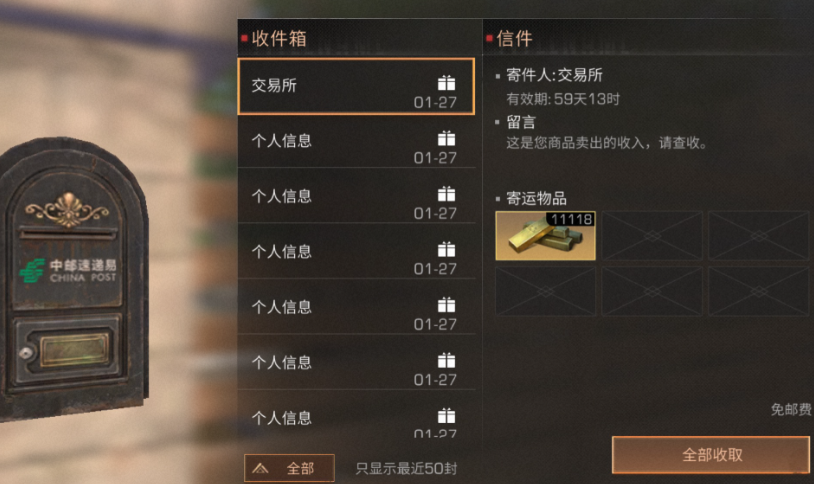
Task: Select the gold bars item with 11118
Action: [x=546, y=236]
